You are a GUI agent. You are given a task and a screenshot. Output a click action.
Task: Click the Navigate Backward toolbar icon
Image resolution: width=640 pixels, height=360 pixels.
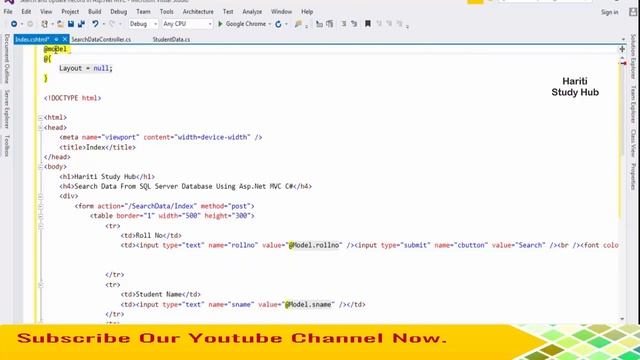click(x=14, y=24)
